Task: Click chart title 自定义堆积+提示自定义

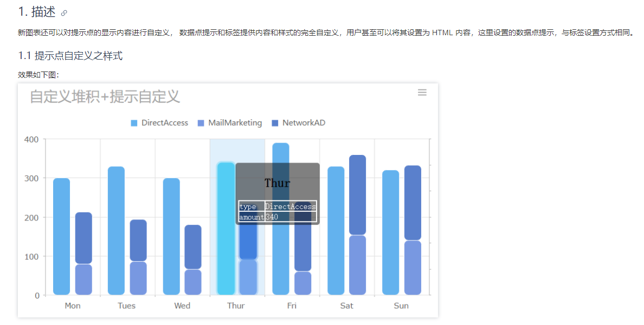Action: coord(105,97)
